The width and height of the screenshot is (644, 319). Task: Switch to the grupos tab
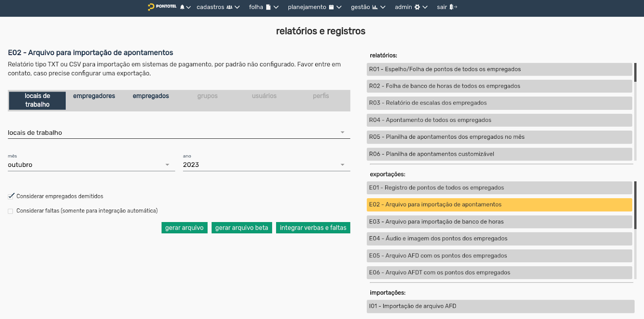tap(207, 96)
